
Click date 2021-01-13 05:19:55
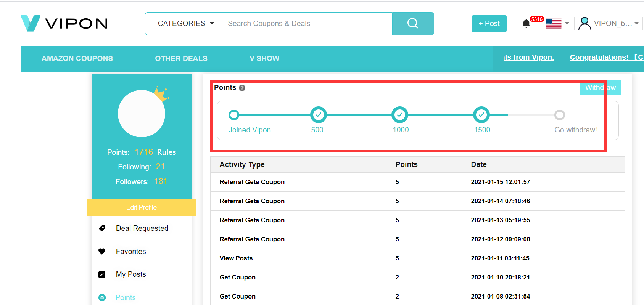501,220
